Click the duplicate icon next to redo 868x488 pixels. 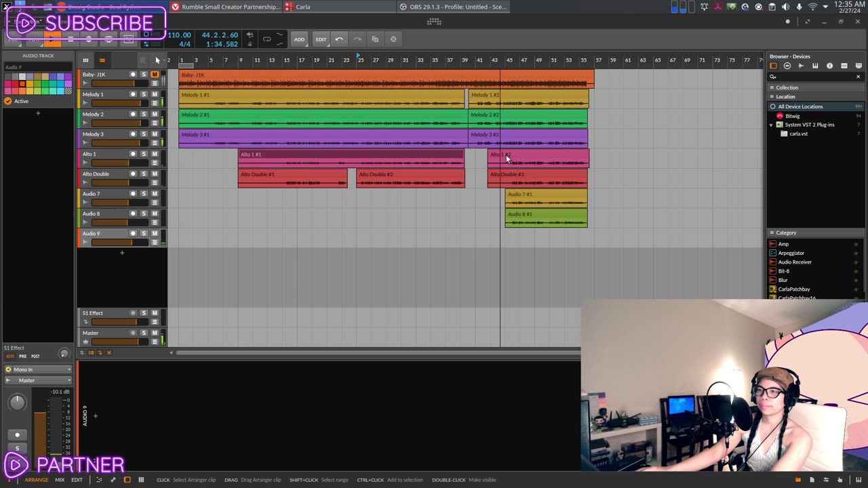click(375, 39)
